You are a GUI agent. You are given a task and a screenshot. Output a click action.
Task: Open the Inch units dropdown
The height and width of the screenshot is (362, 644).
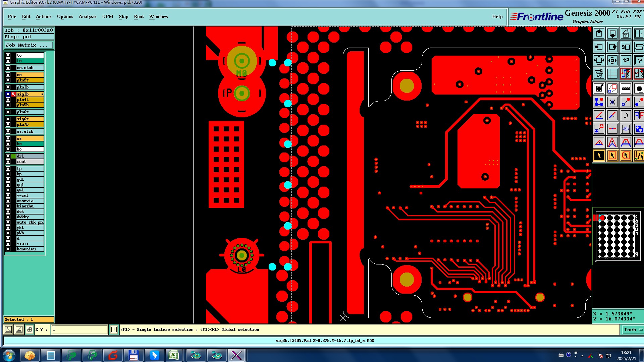point(633,329)
